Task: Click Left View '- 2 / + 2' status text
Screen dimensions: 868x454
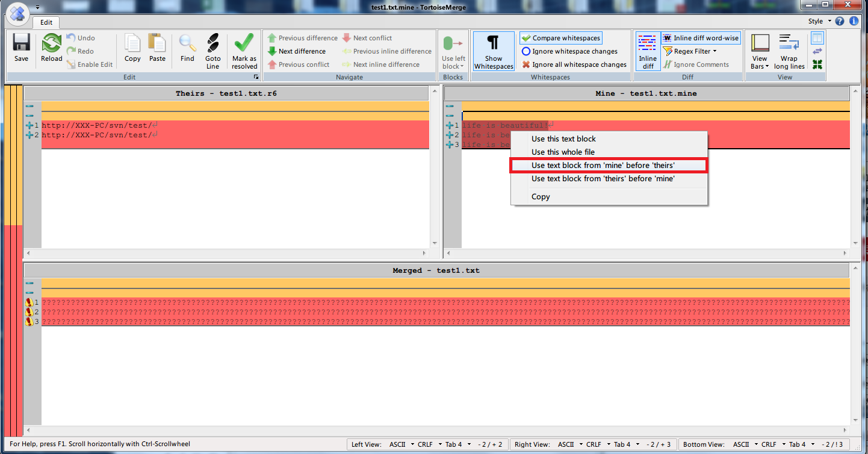Action: click(491, 444)
